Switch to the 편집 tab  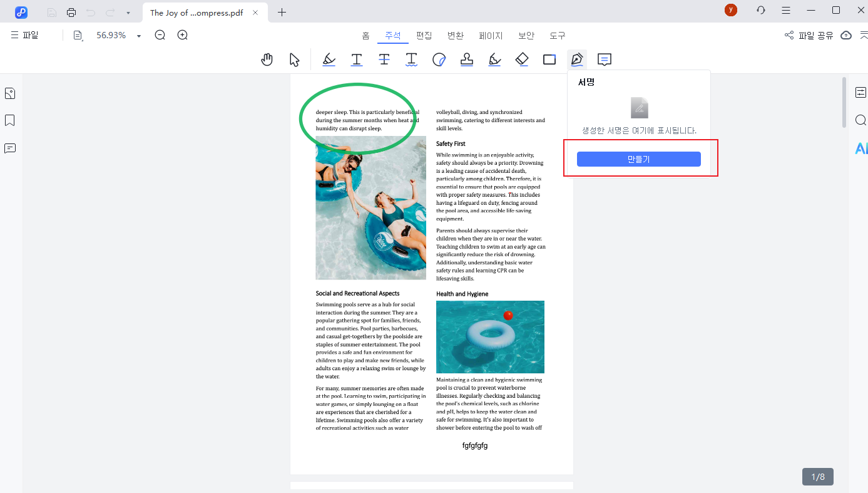[x=424, y=36]
